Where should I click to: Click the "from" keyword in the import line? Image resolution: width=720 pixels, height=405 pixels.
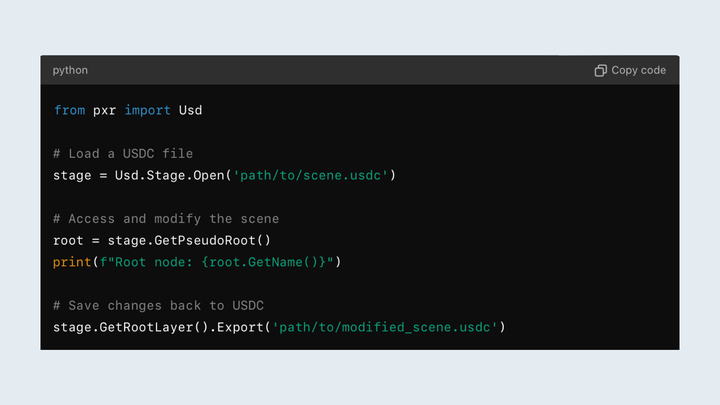coord(69,110)
